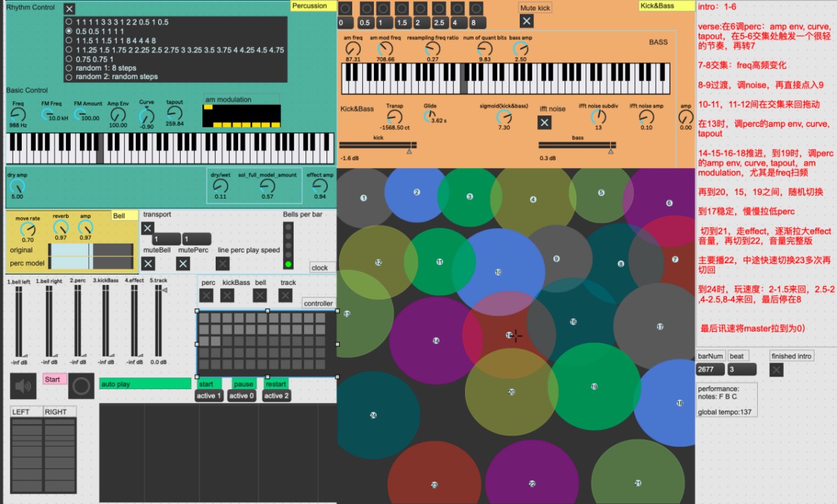Viewport: 837px width, 504px height.
Task: Click circle node 10 in the pad
Action: [498, 272]
